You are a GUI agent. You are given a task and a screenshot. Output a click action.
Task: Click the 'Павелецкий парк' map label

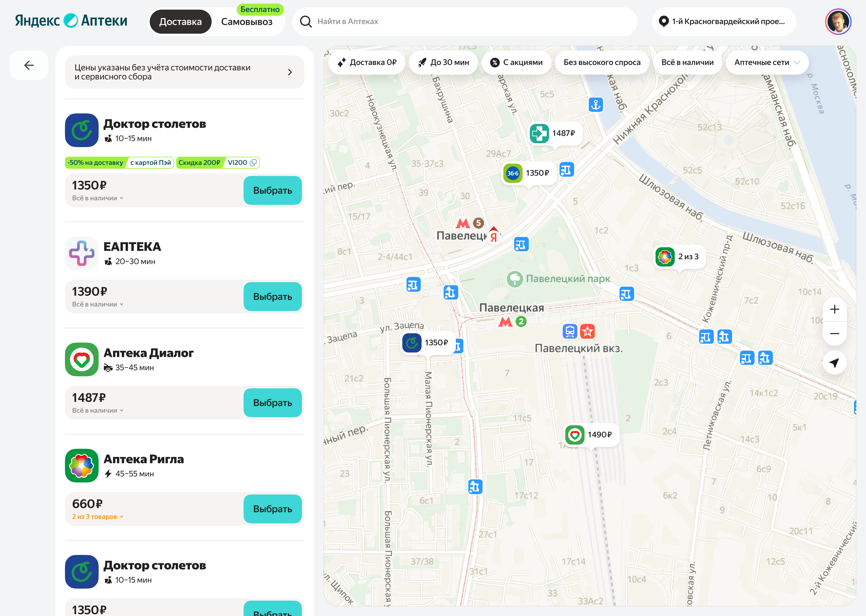click(x=568, y=279)
